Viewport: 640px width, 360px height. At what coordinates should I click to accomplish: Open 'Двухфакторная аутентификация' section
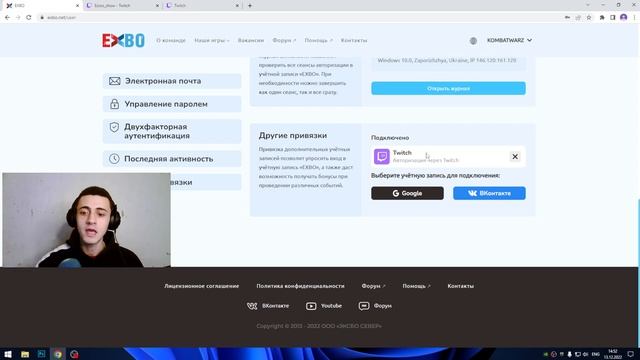(172, 131)
